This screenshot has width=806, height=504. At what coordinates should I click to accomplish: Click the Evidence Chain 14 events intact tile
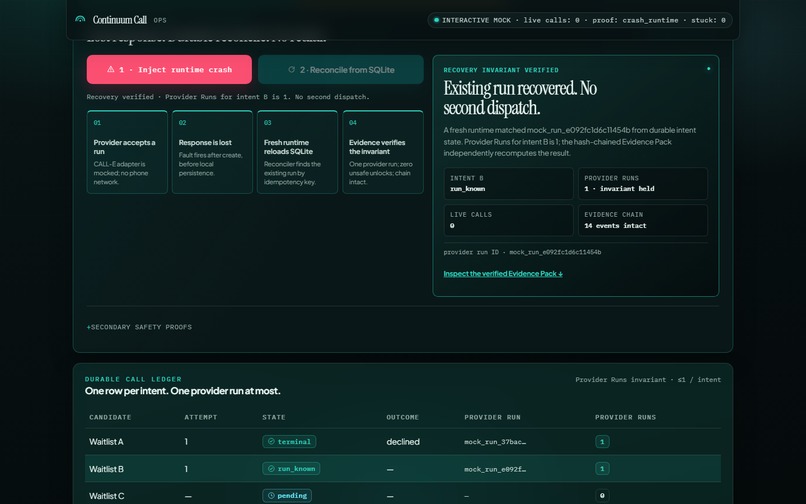tap(643, 220)
